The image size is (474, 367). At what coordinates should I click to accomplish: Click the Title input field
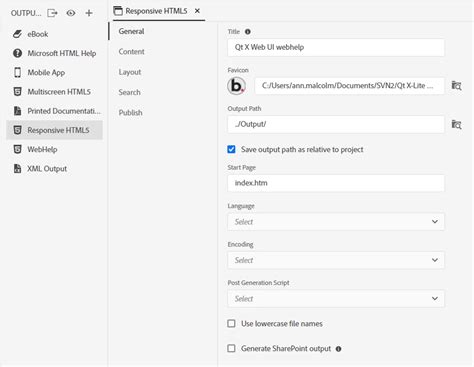(x=336, y=47)
